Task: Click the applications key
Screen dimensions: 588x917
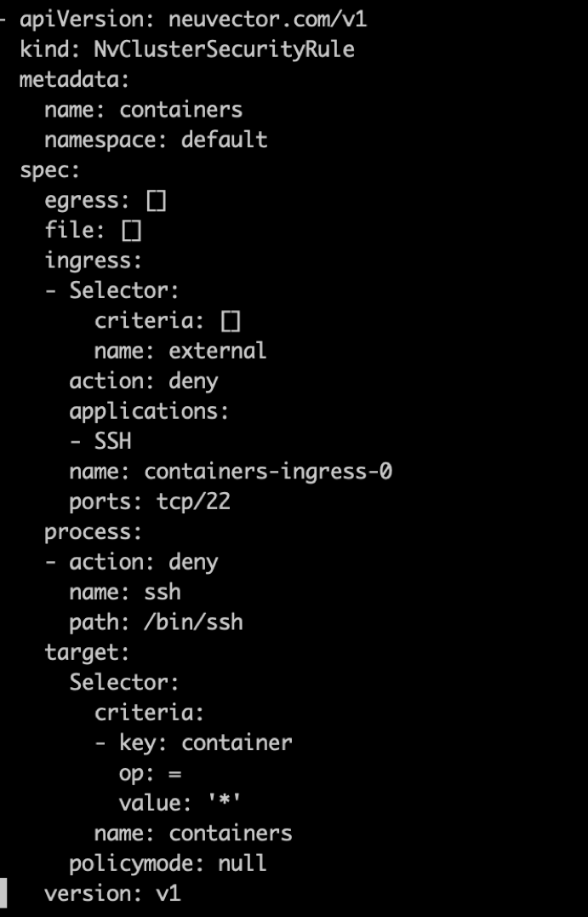Action: (149, 411)
